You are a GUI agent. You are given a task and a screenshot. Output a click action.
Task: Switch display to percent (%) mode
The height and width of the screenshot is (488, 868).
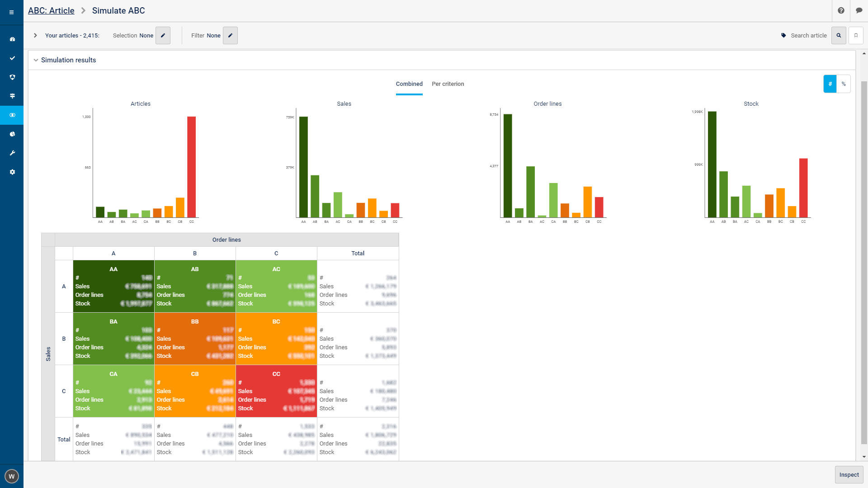tap(844, 84)
